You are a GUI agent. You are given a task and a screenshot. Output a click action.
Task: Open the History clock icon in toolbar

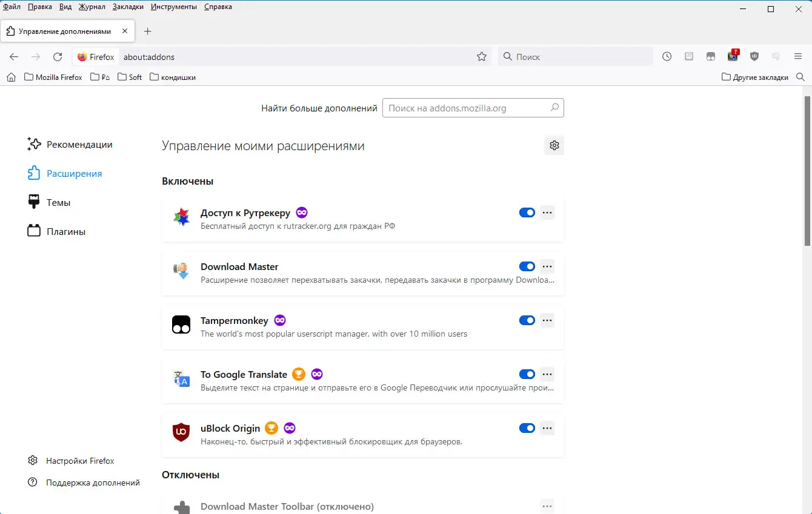point(667,56)
